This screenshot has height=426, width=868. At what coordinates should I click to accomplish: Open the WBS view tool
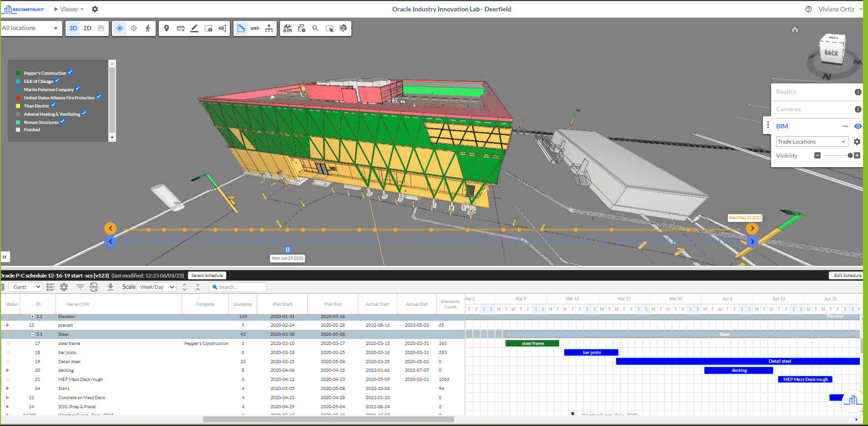coord(255,28)
